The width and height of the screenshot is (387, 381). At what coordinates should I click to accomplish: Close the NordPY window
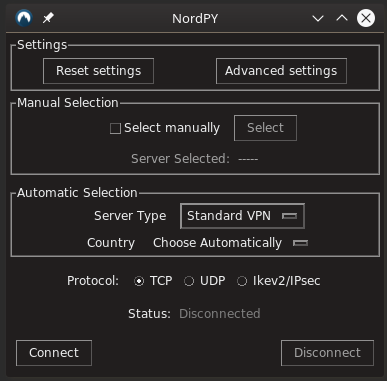tap(366, 18)
